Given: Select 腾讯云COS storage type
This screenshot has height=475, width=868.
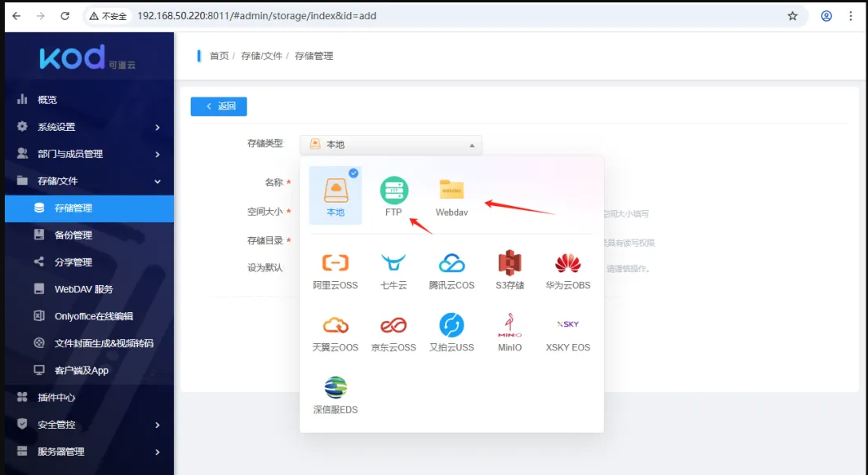Looking at the screenshot, I should coord(452,270).
